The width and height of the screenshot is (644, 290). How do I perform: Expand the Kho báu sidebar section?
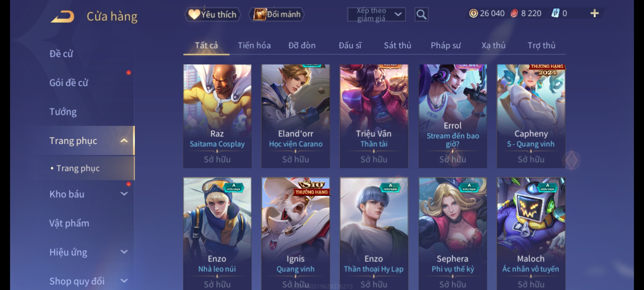coord(124,194)
